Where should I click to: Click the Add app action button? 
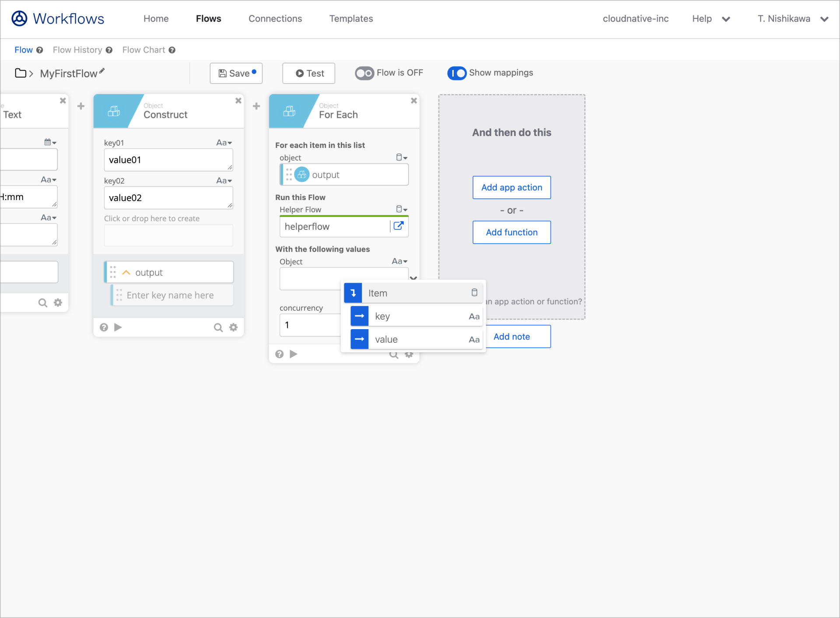pos(511,187)
